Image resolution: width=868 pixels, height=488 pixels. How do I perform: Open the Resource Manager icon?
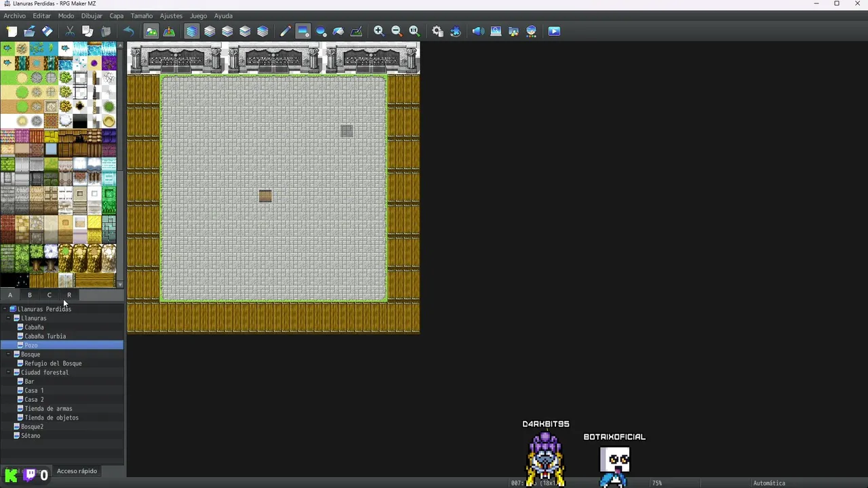click(x=513, y=31)
